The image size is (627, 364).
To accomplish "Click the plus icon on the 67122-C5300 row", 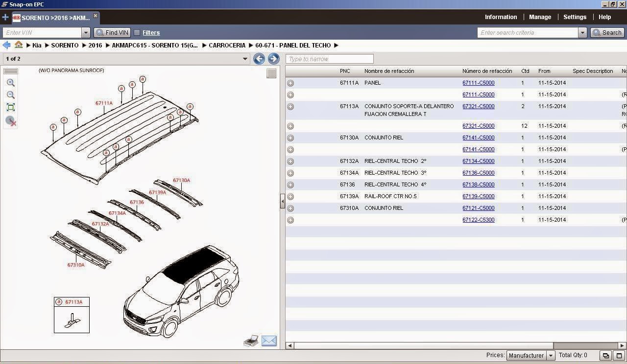I will point(290,220).
